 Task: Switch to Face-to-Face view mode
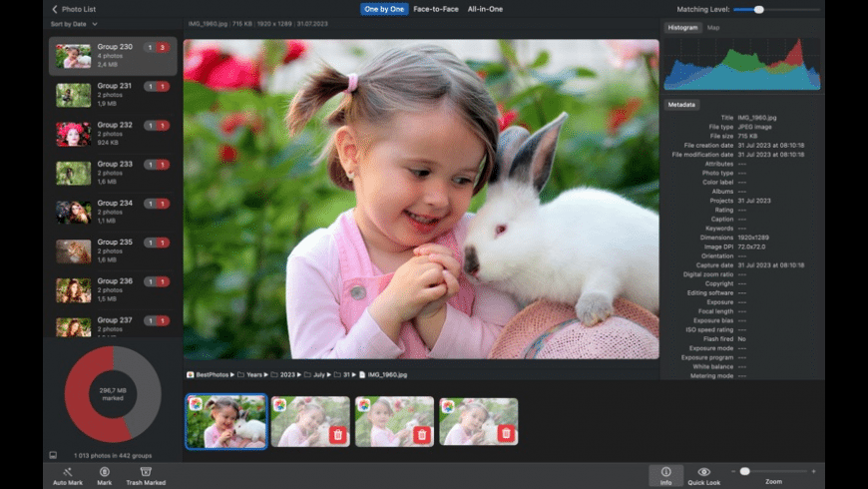[436, 9]
